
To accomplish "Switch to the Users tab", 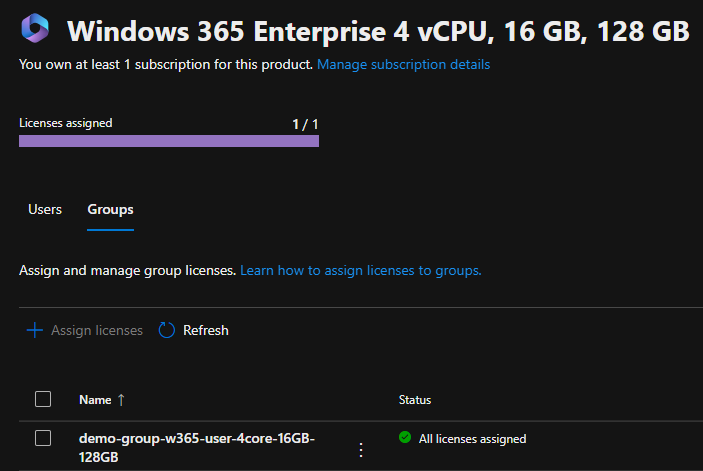I will tap(45, 209).
